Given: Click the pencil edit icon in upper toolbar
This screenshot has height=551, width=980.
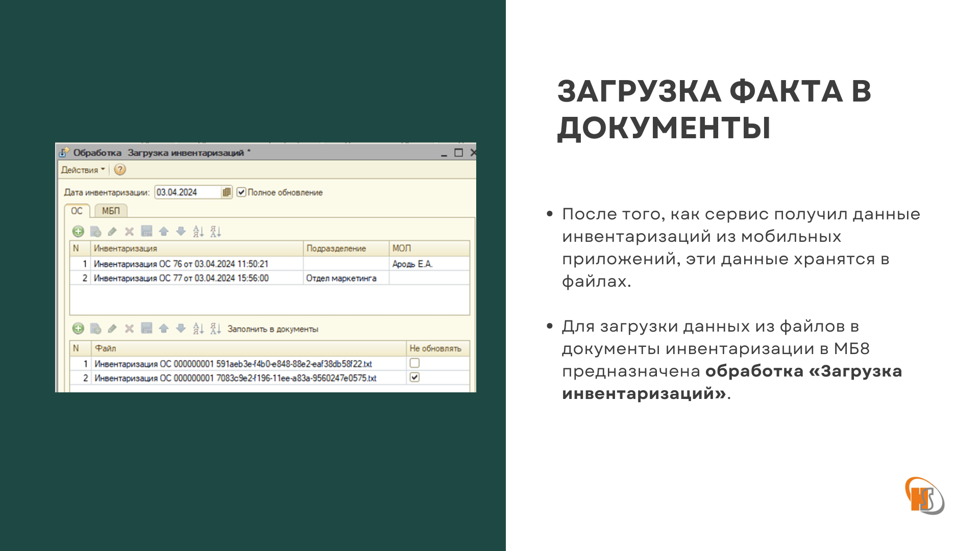Looking at the screenshot, I should coord(112,232).
